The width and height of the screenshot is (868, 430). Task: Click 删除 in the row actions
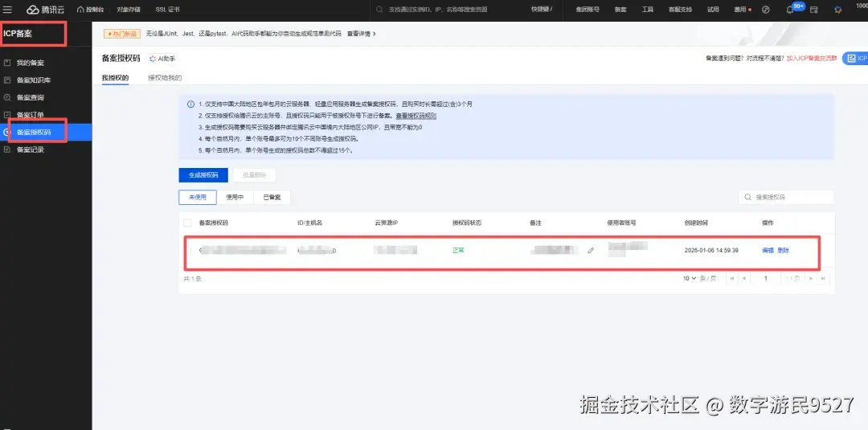coord(784,251)
